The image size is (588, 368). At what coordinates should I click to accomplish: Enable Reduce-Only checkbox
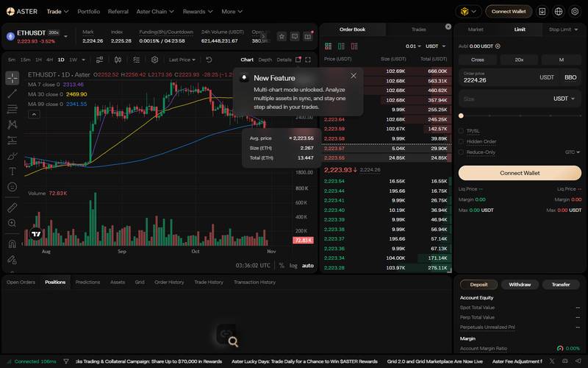(x=462, y=152)
